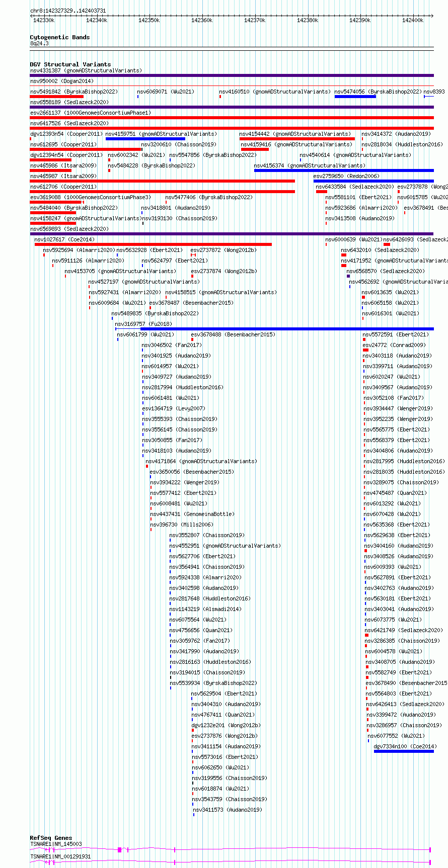
Task: Click nsv6568570 (Sedlazeck2020) label
Action: pyautogui.click(x=386, y=271)
